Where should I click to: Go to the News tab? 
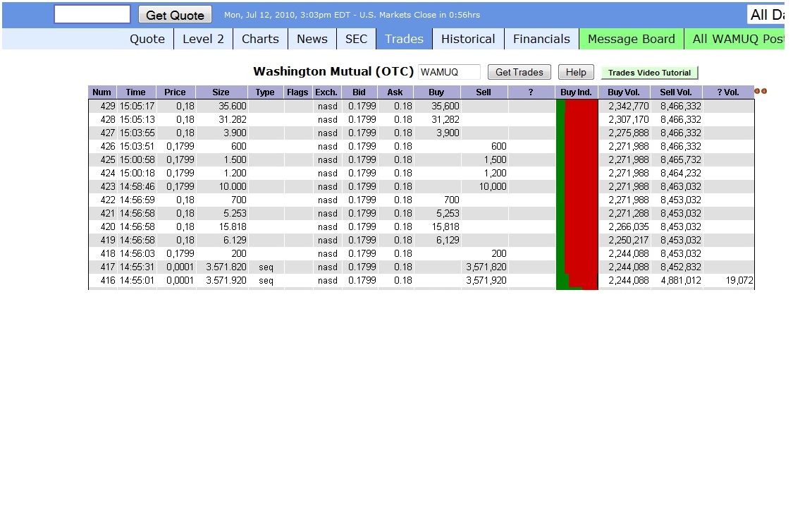tap(312, 39)
